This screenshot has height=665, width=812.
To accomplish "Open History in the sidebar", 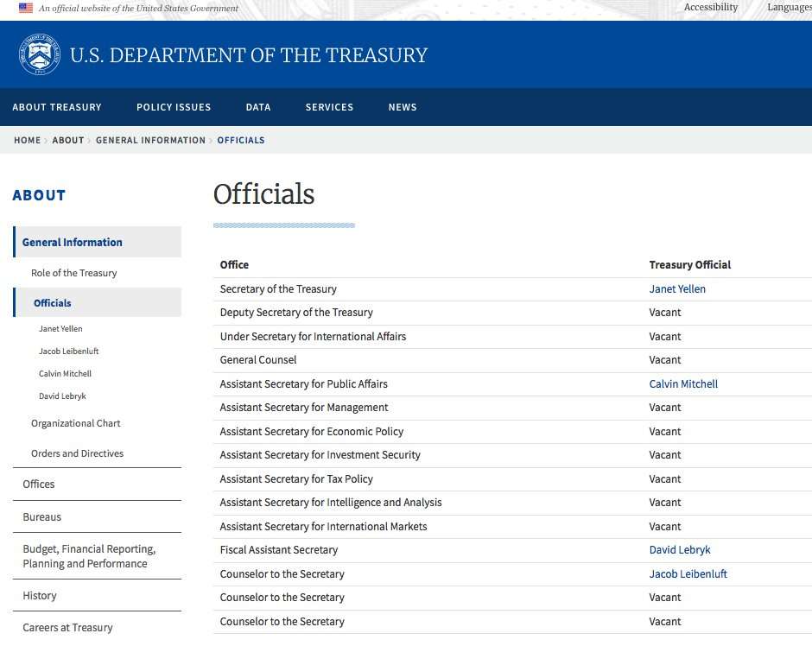I will [40, 596].
